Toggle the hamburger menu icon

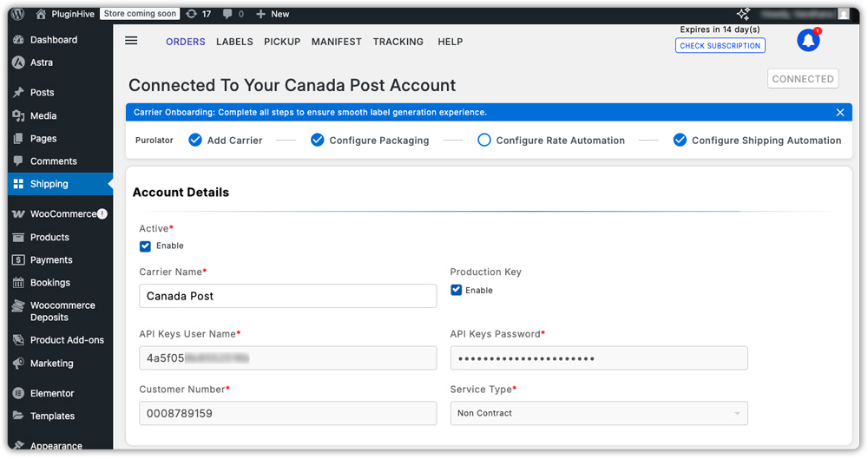click(131, 41)
